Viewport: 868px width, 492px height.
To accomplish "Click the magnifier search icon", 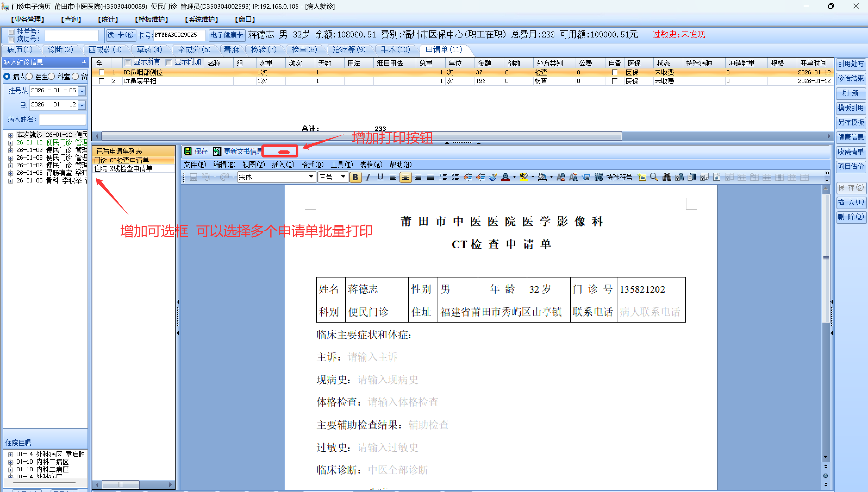I will click(x=654, y=177).
